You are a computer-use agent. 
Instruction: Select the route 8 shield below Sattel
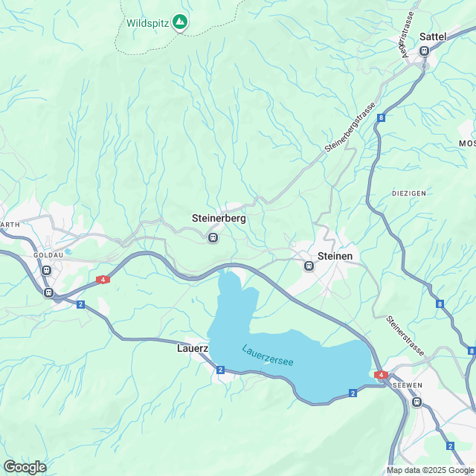pos(381,118)
